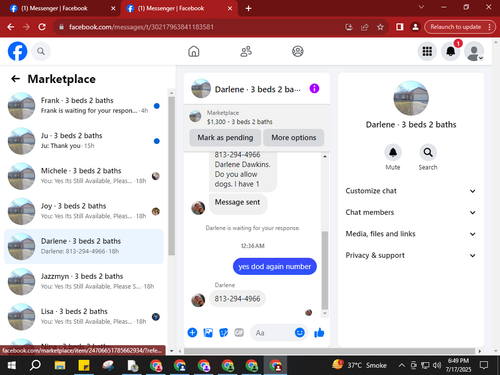Mute the Darlene conversation
This screenshot has width=500, height=375.
pyautogui.click(x=393, y=152)
